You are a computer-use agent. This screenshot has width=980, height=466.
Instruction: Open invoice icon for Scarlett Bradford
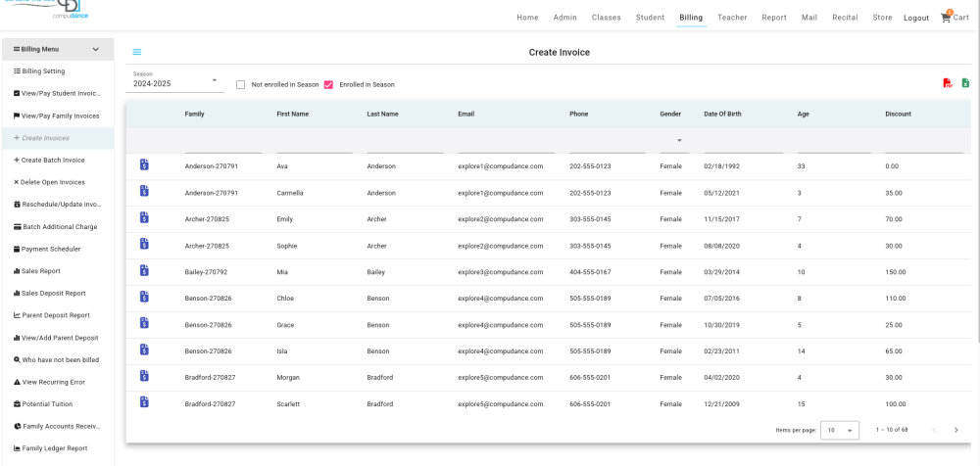click(144, 402)
